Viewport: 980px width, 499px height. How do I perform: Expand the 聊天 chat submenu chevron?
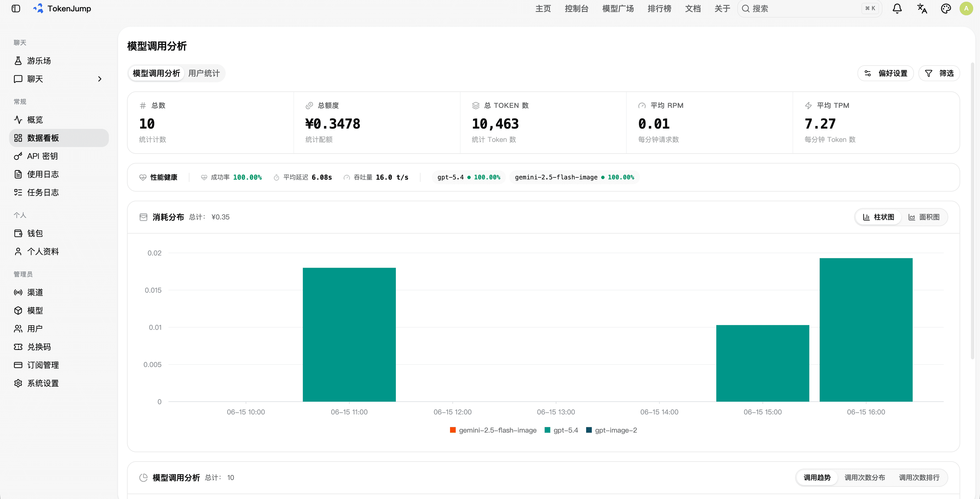coord(100,79)
